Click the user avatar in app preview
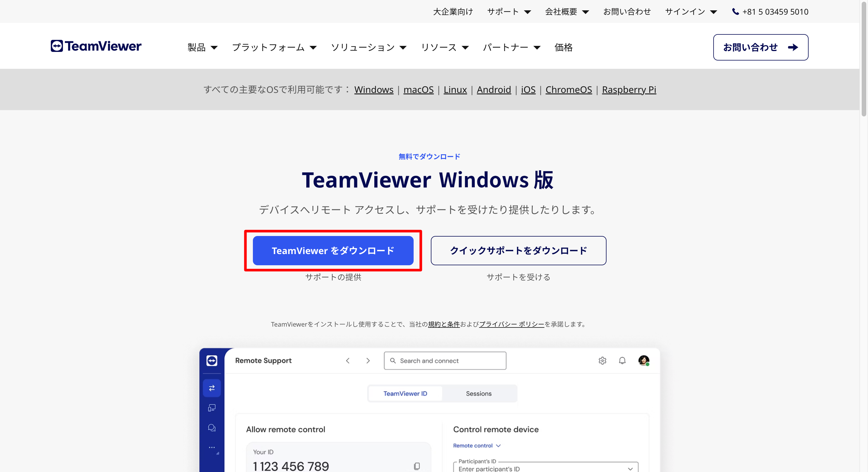Viewport: 868px width, 472px height. click(644, 360)
